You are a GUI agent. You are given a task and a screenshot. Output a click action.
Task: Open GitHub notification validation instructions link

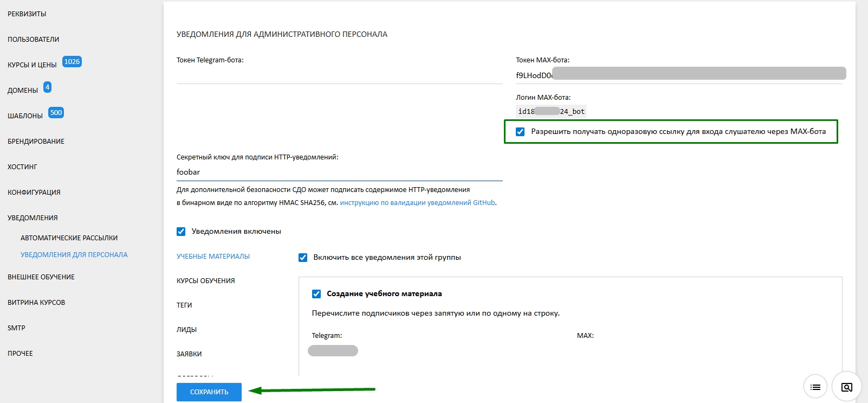click(418, 203)
